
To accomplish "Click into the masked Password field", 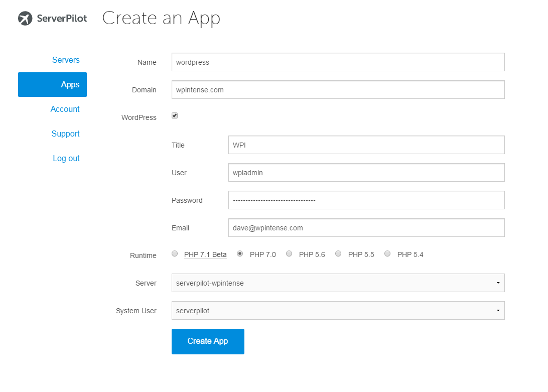I will [x=366, y=200].
